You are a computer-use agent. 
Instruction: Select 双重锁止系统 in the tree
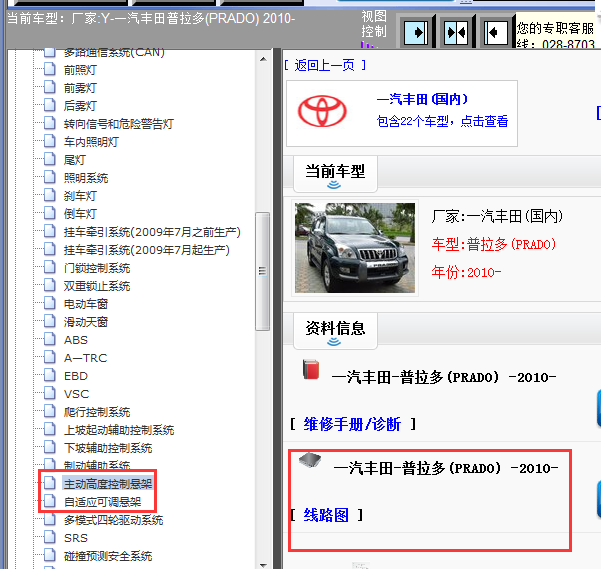tap(97, 286)
